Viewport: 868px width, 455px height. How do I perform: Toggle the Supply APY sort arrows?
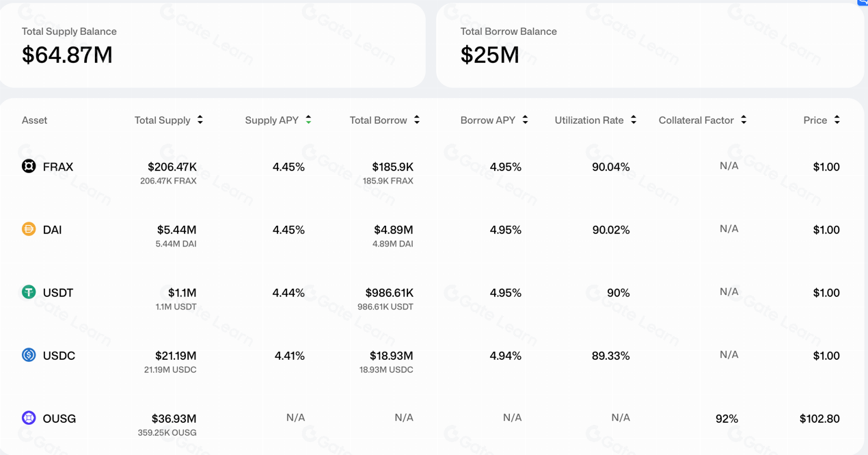[x=309, y=120]
